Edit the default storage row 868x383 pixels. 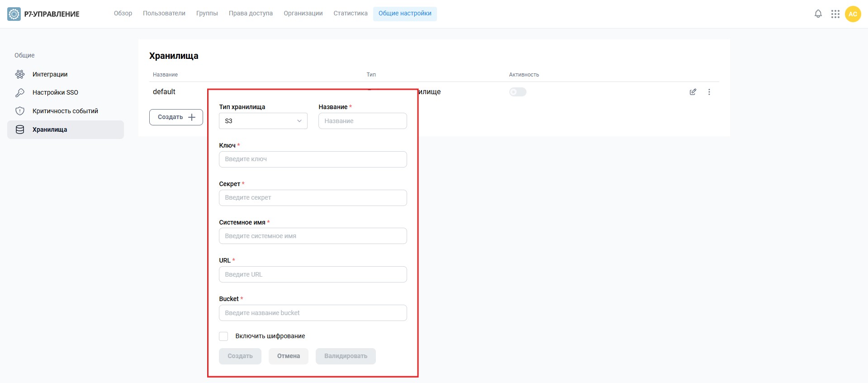(693, 92)
